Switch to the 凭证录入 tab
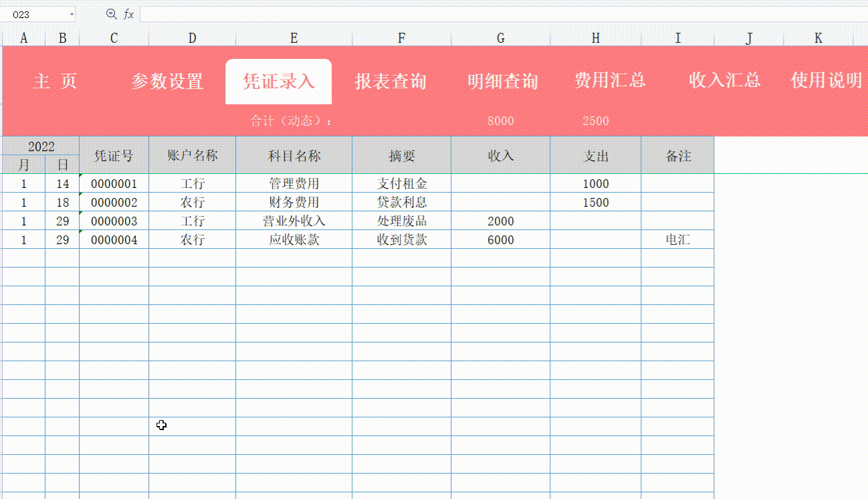 point(278,81)
